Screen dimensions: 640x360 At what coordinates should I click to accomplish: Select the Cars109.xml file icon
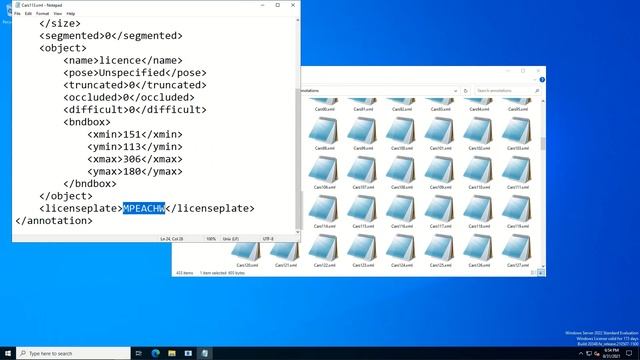tap(440, 170)
